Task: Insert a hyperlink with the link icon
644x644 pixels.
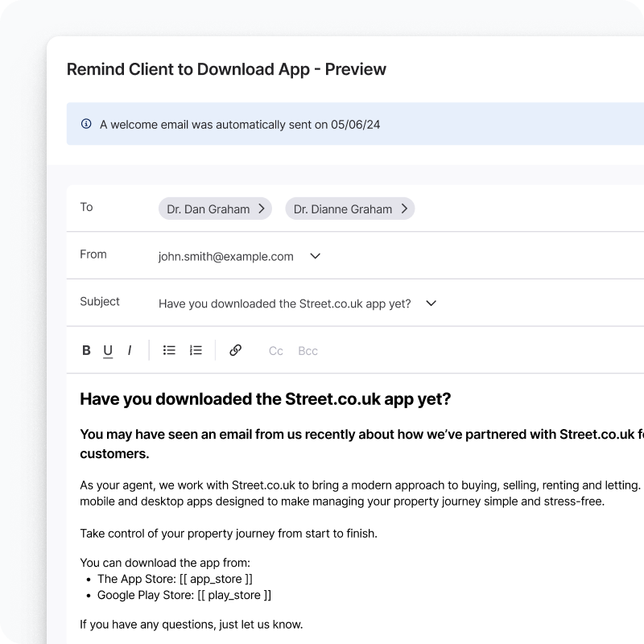Action: [x=235, y=350]
